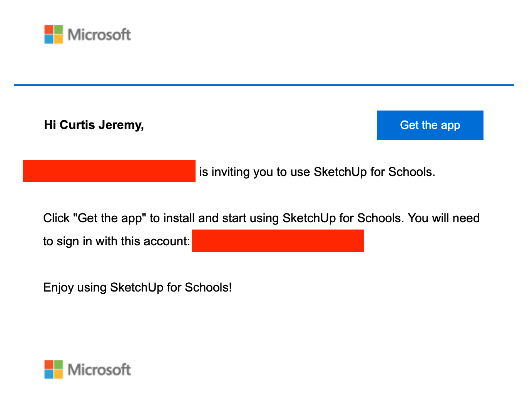Viewport: 532px width, 409px height.
Task: Click the text "is inviting you to use SketchUp for Schools."
Action: pyautogui.click(x=317, y=172)
